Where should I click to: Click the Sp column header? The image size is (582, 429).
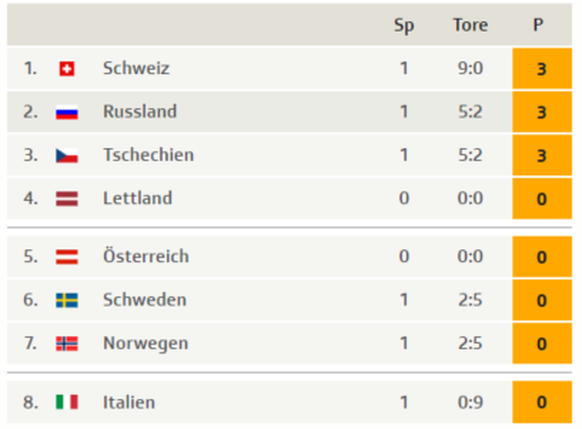(x=404, y=26)
